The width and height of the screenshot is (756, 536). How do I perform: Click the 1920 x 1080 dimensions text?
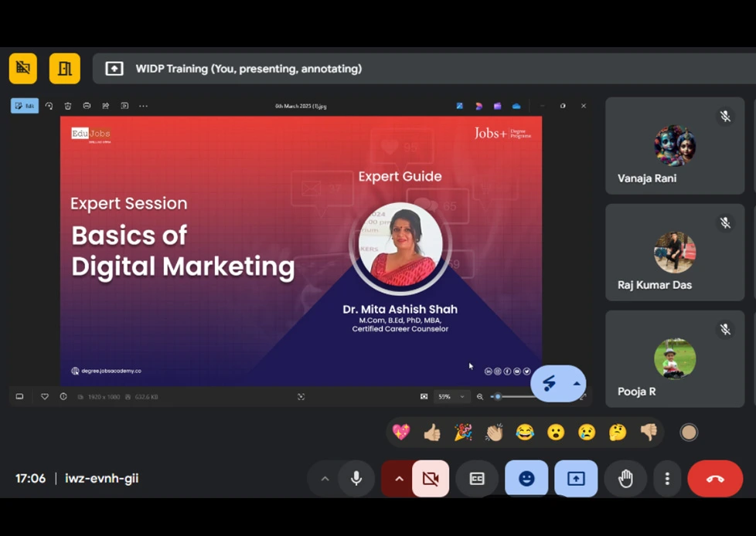(104, 397)
